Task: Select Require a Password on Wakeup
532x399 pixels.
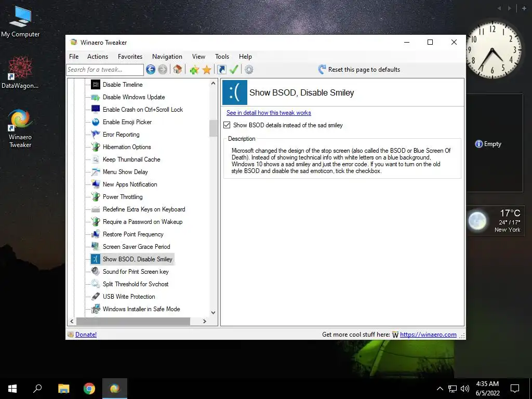Action: click(x=142, y=222)
